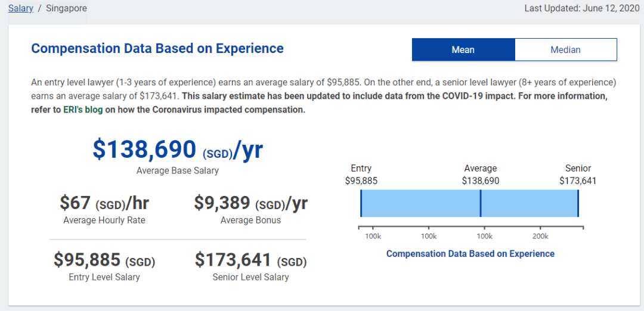The image size is (644, 311).
Task: Open the Salary breadcrumb link
Action: [20, 8]
